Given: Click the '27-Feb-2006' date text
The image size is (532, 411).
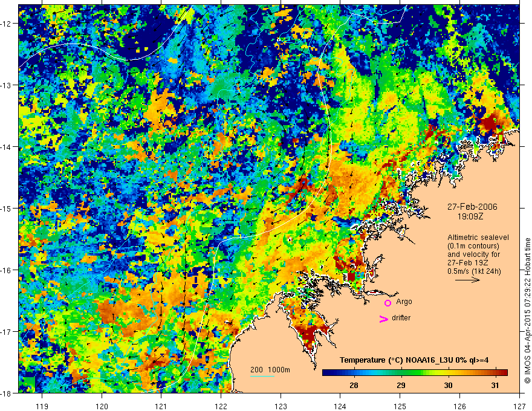Looking at the screenshot, I should [472, 207].
